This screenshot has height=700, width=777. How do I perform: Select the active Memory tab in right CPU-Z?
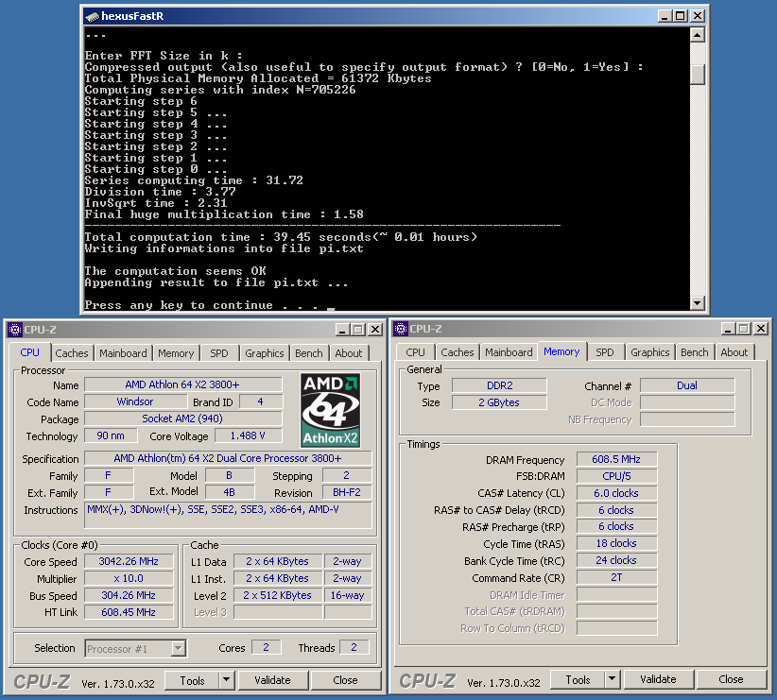[561, 351]
